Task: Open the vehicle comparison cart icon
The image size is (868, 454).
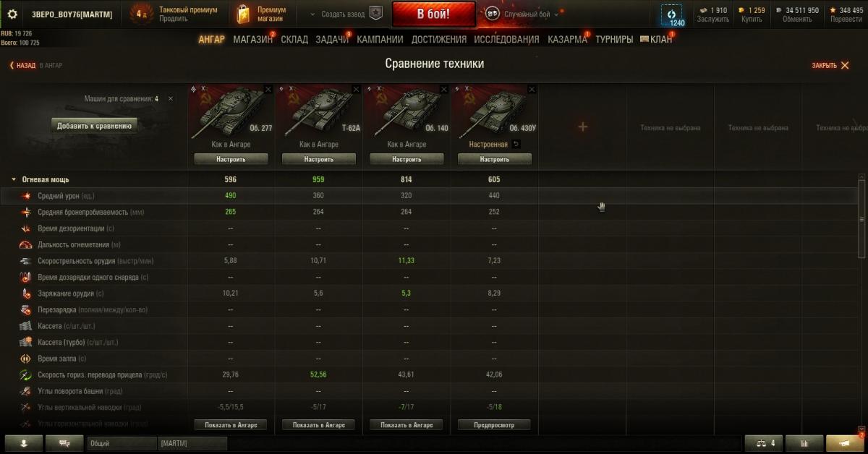Action: (764, 443)
